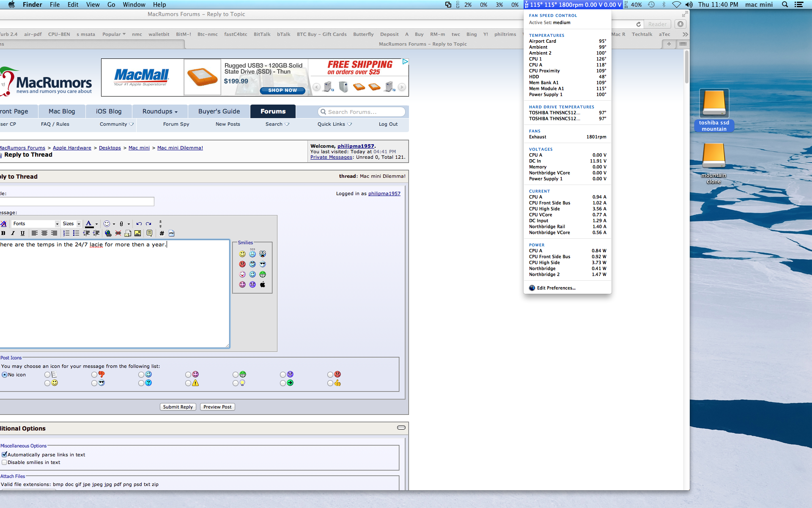
Task: Increase indent of the message text
Action: pyautogui.click(x=96, y=233)
